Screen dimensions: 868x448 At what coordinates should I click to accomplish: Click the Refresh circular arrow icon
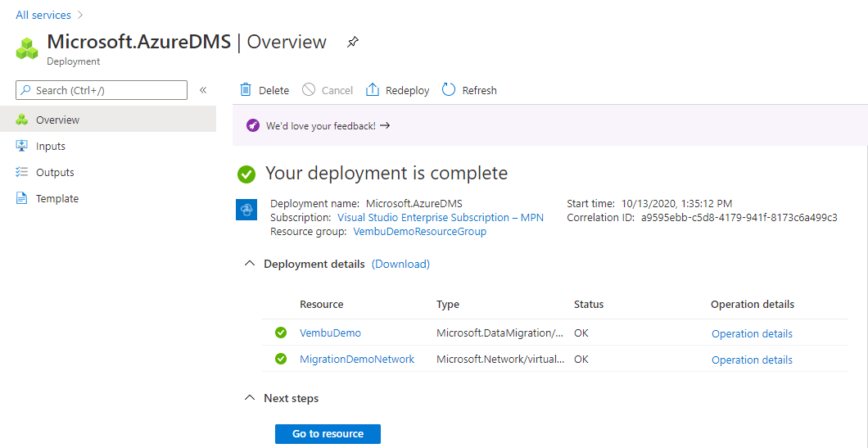coord(449,90)
